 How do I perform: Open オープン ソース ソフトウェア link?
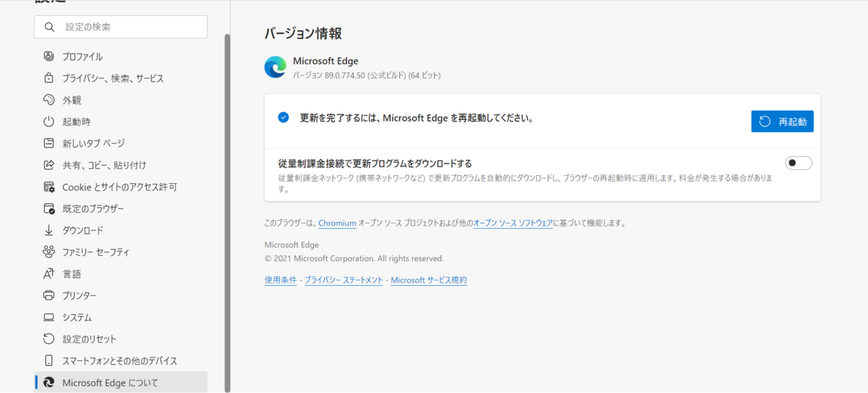513,224
